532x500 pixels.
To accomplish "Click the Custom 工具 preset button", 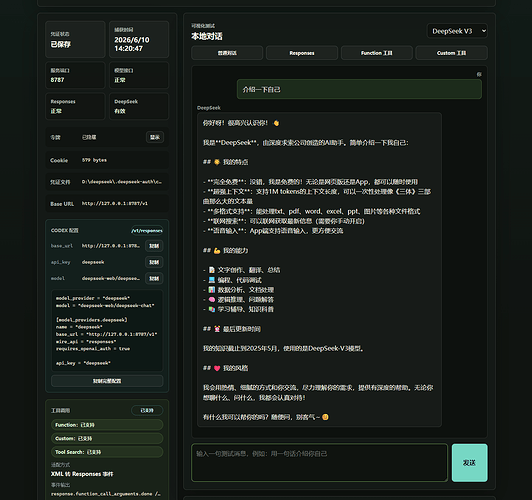I will [x=451, y=53].
